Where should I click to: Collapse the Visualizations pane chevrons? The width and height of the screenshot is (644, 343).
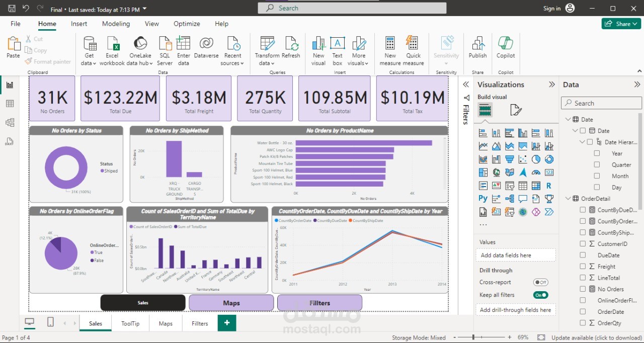(x=552, y=84)
